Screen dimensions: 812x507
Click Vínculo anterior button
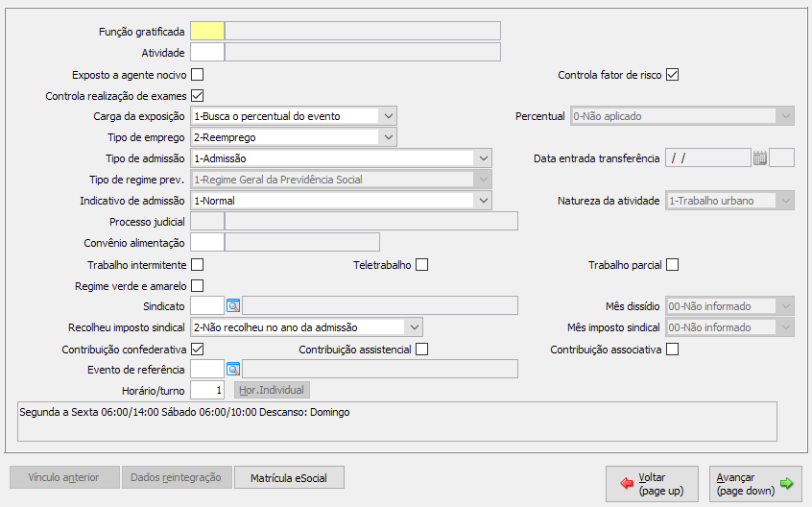point(64,477)
